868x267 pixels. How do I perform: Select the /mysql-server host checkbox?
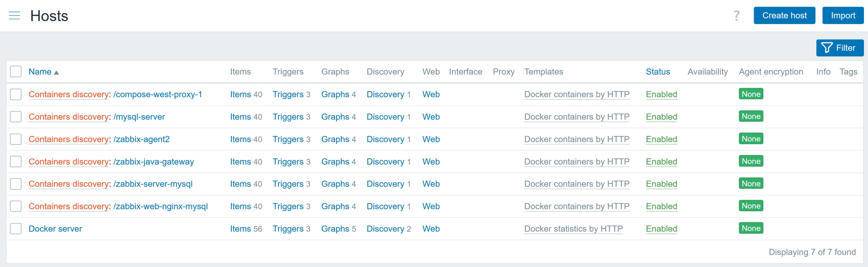click(16, 117)
